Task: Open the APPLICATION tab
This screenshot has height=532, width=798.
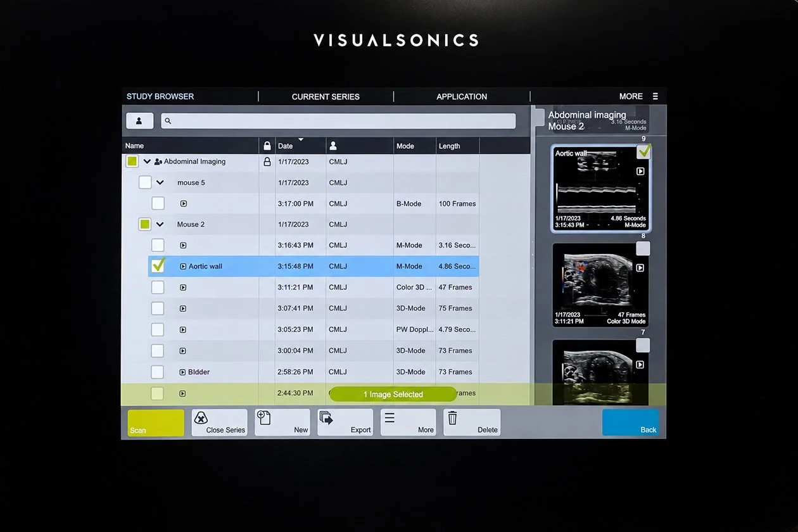Action: click(462, 96)
